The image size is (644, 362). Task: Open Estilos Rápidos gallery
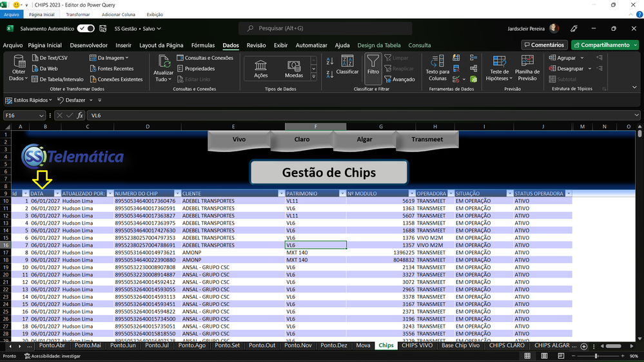point(28,100)
